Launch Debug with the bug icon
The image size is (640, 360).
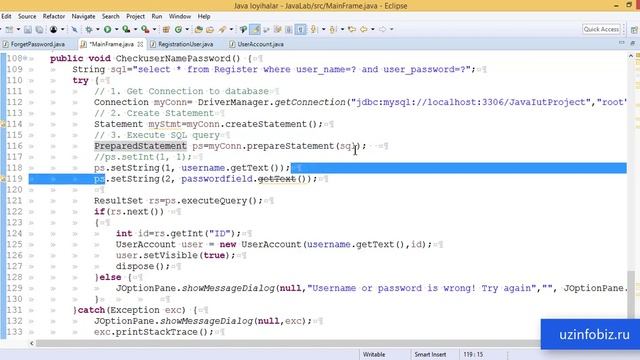(x=89, y=29)
